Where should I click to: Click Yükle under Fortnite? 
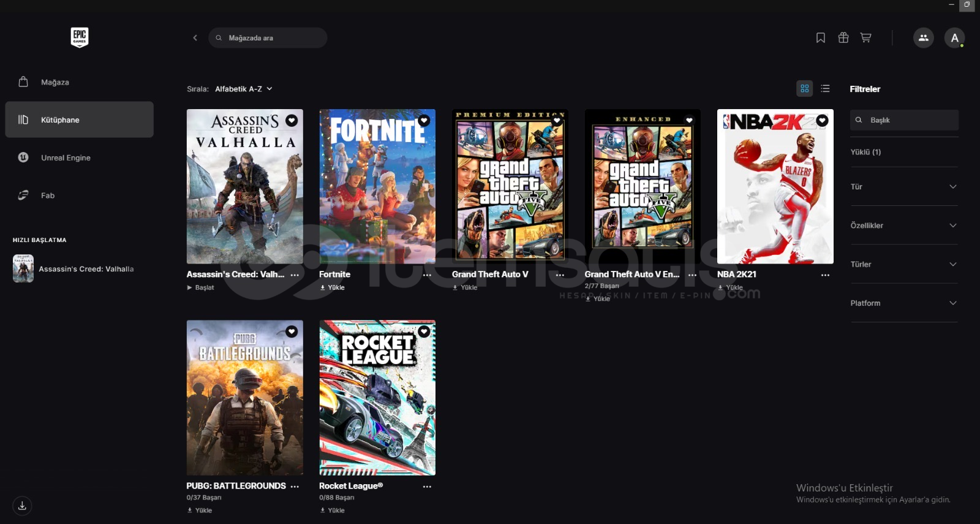(332, 287)
